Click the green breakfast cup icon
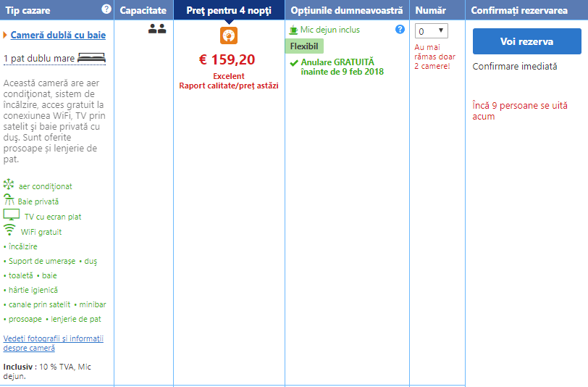The width and height of the screenshot is (588, 387). [293, 30]
